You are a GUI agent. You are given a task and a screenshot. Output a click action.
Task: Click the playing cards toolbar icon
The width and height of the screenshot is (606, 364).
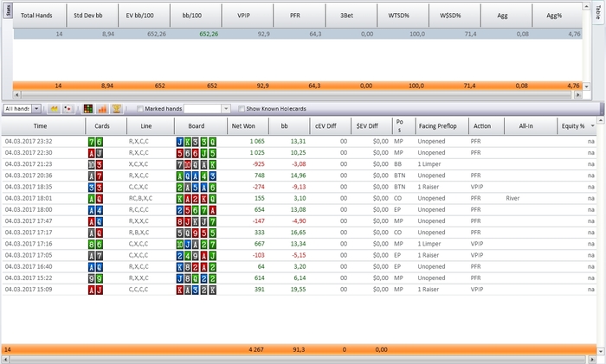point(68,109)
